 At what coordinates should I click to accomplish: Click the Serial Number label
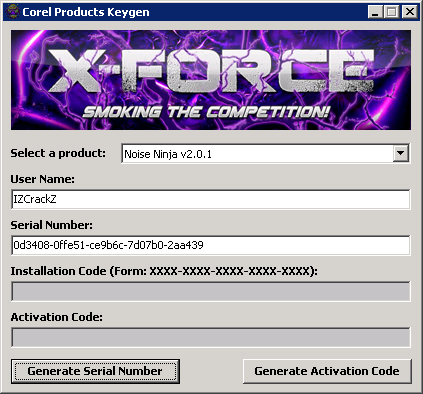coord(52,225)
